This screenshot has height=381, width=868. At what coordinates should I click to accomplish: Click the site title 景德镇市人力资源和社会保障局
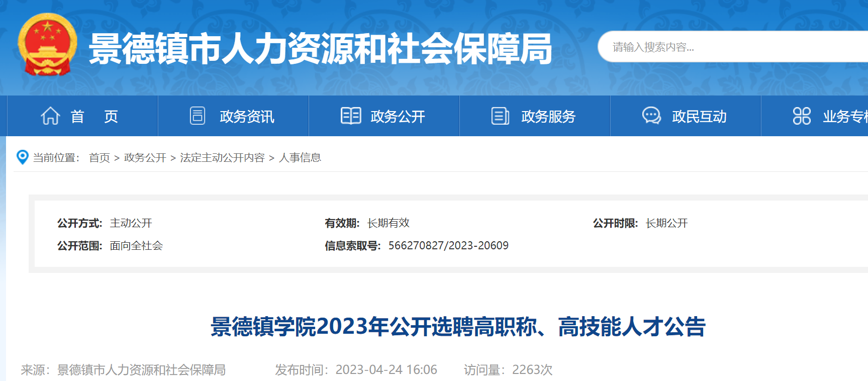(321, 49)
